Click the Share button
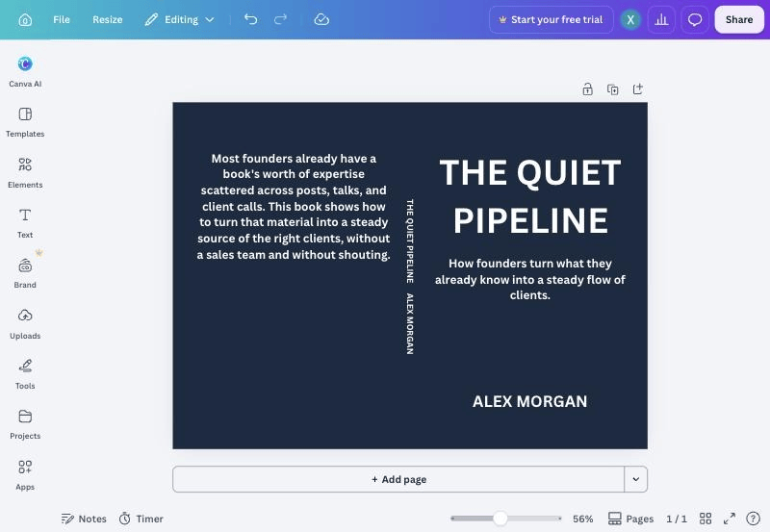The width and height of the screenshot is (770, 532). (x=739, y=19)
